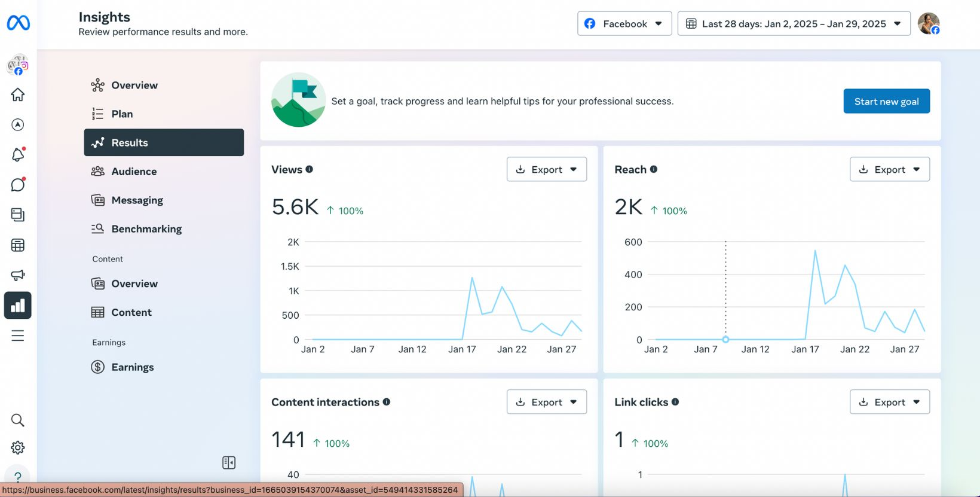Open the Inbox chat bubble icon

click(x=18, y=185)
